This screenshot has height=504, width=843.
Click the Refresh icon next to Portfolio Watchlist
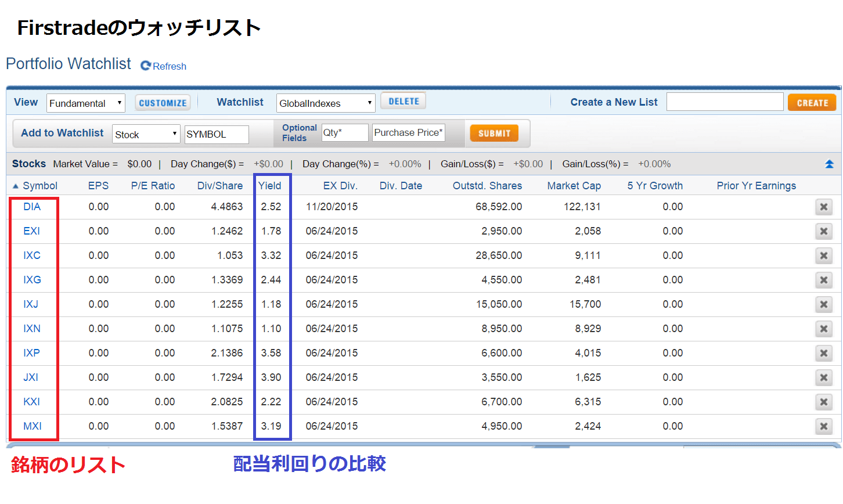tap(144, 66)
